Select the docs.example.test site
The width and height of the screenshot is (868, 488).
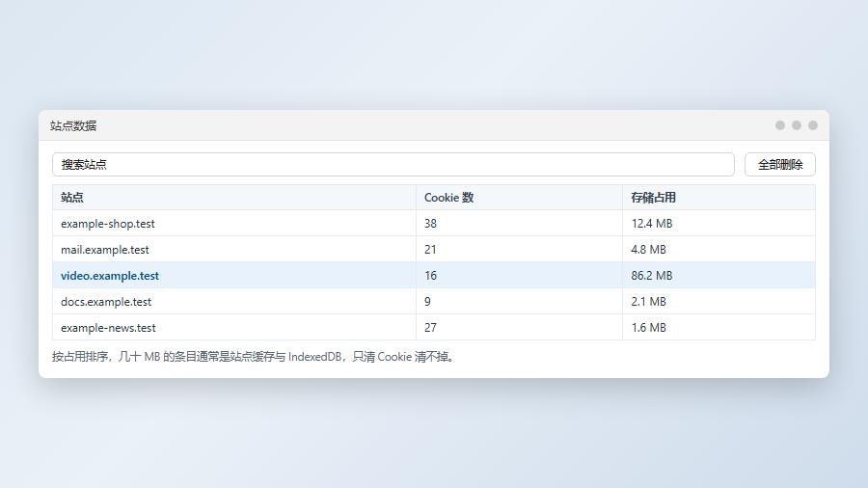(x=106, y=302)
